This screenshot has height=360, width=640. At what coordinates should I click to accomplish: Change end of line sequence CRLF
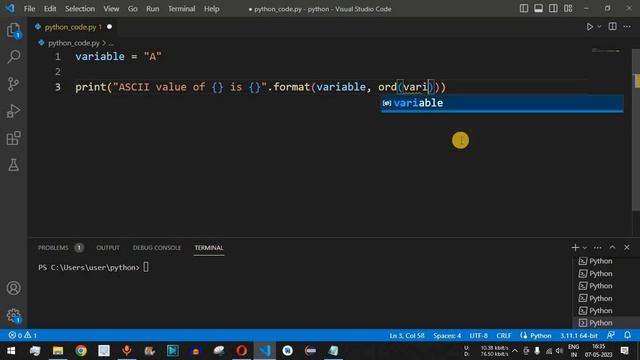[504, 336]
